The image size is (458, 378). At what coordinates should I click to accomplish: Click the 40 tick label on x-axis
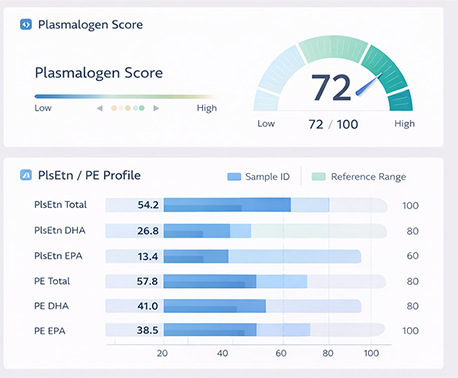223,353
